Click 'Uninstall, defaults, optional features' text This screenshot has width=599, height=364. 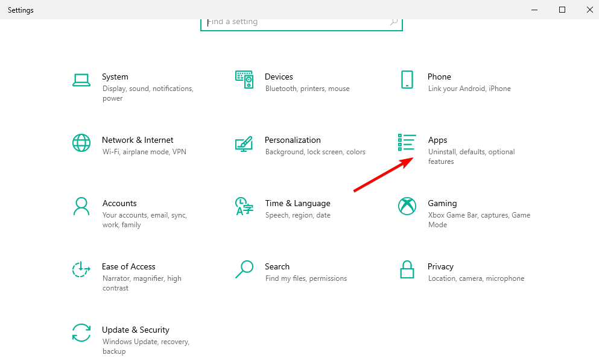471,157
